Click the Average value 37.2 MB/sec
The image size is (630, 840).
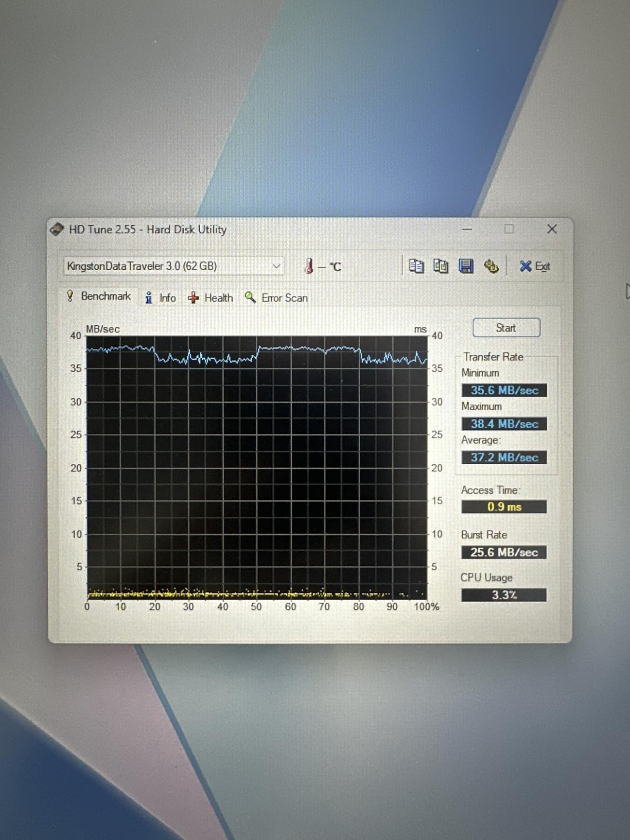tap(504, 457)
